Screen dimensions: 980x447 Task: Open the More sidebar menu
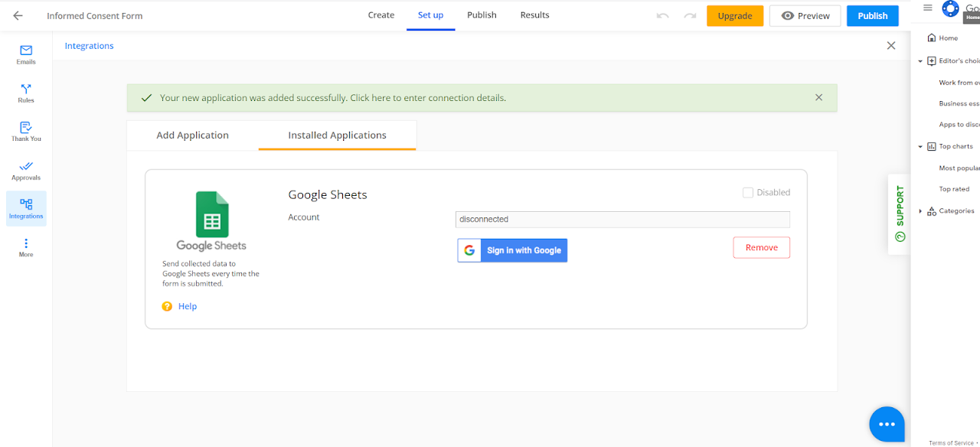click(x=26, y=247)
